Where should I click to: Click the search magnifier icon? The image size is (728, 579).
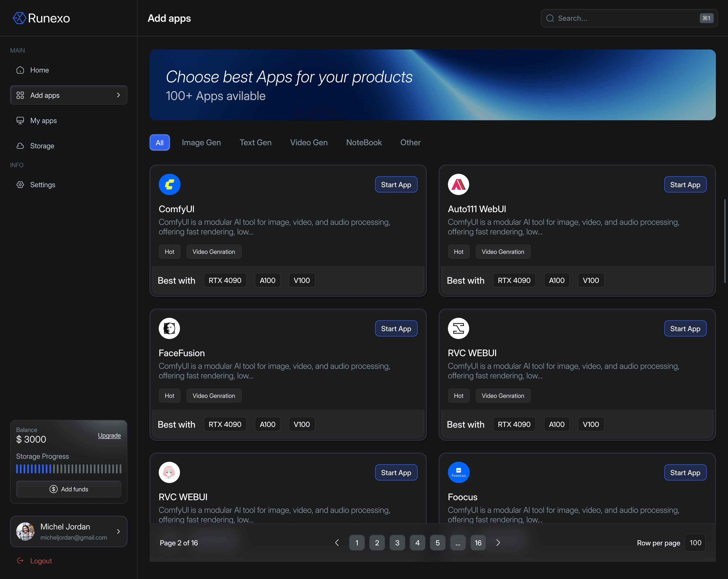point(550,18)
